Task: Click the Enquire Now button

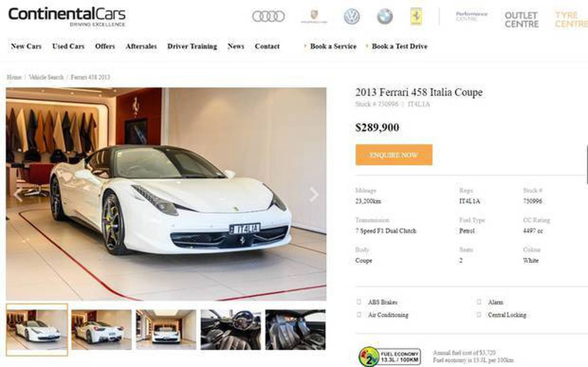Action: point(394,155)
